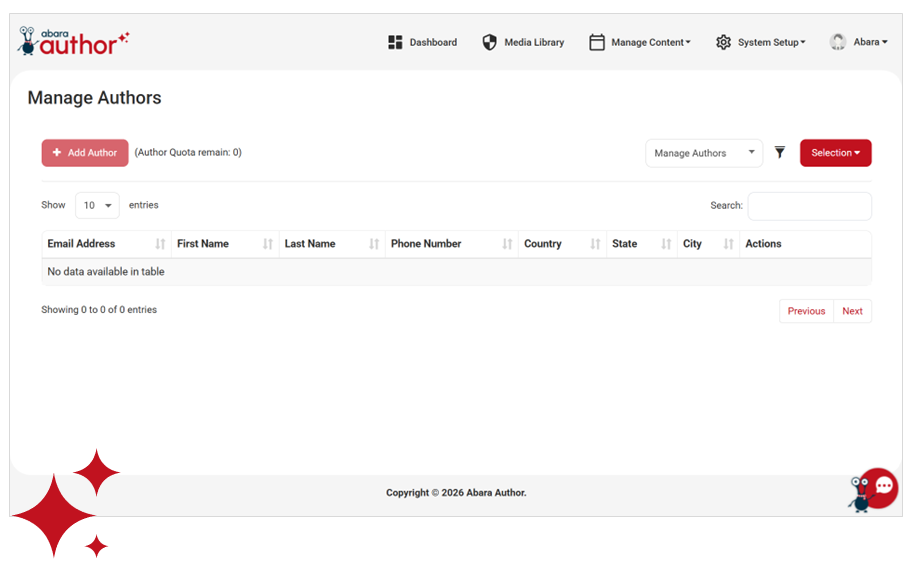
Task: Sort by State column arrows
Action: pyautogui.click(x=666, y=244)
